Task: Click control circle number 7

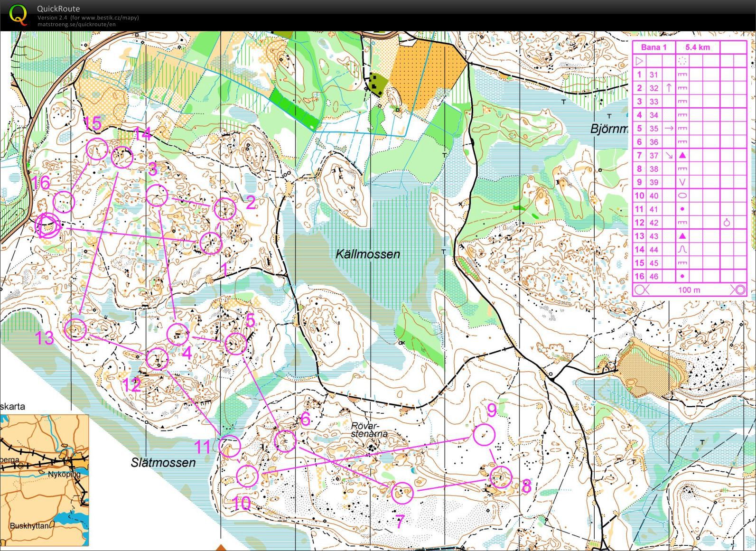Action: click(x=402, y=493)
